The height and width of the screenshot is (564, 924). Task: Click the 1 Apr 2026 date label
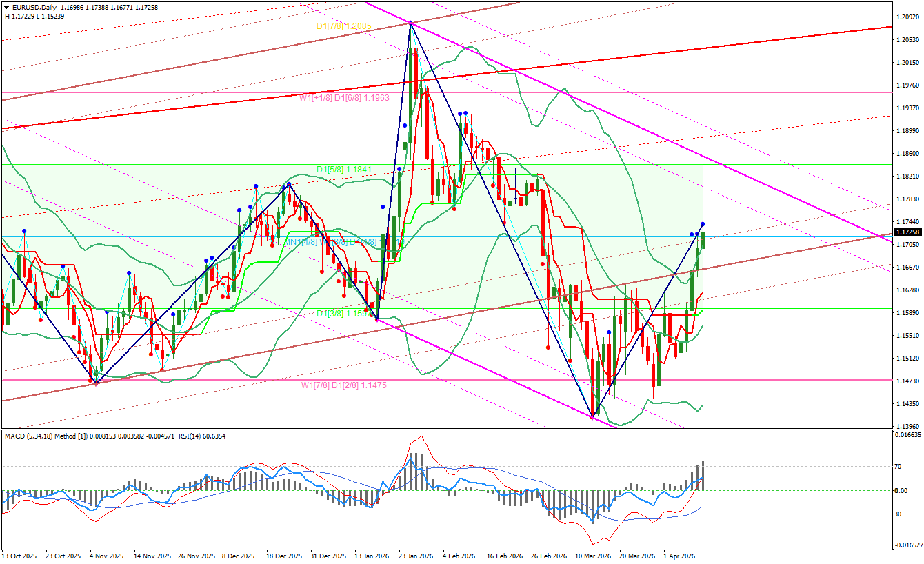(x=679, y=555)
